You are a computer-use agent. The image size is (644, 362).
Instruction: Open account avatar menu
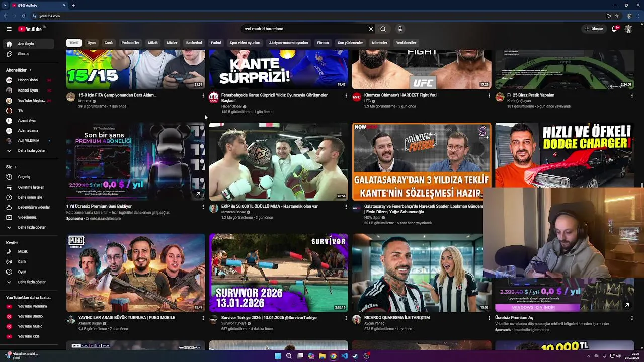coord(628,29)
